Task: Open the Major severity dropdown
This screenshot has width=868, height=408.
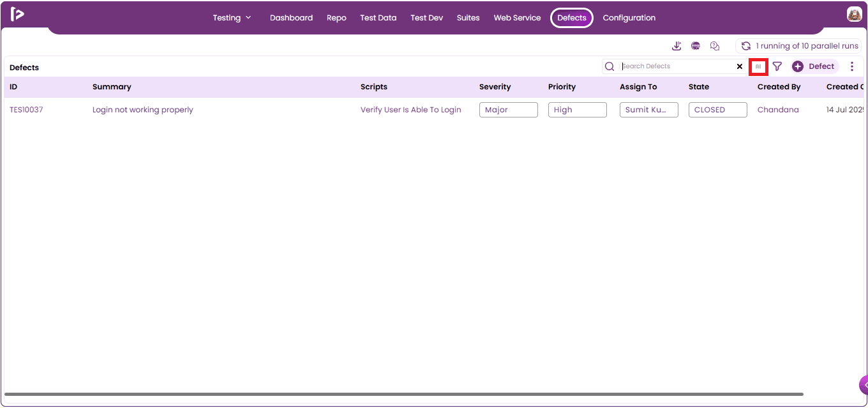Action: tap(509, 110)
